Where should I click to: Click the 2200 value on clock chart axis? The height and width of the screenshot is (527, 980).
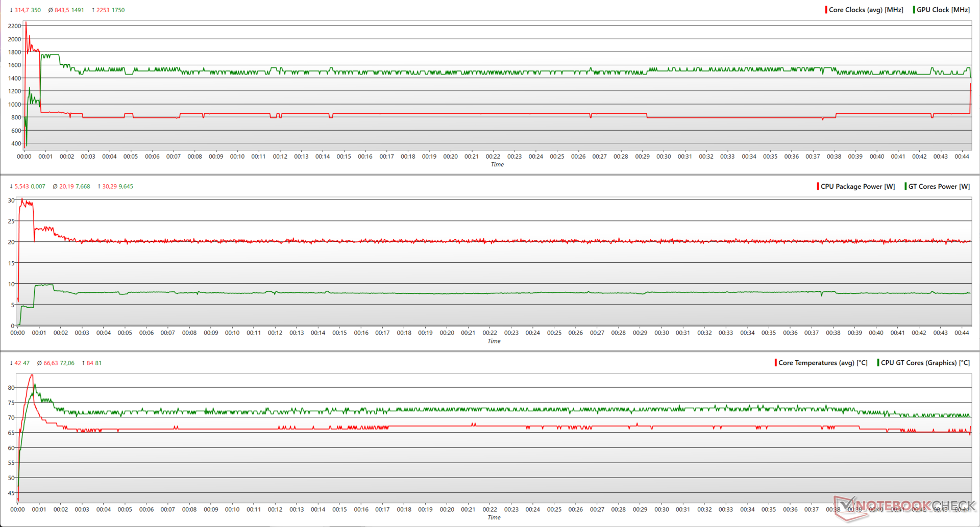tap(14, 26)
